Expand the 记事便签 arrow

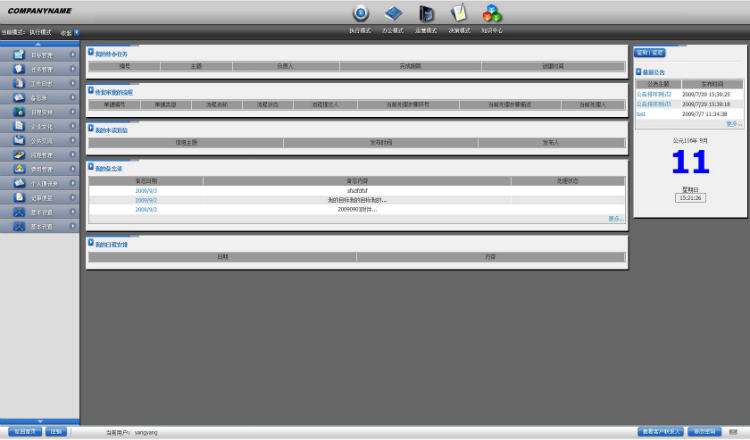(x=73, y=197)
